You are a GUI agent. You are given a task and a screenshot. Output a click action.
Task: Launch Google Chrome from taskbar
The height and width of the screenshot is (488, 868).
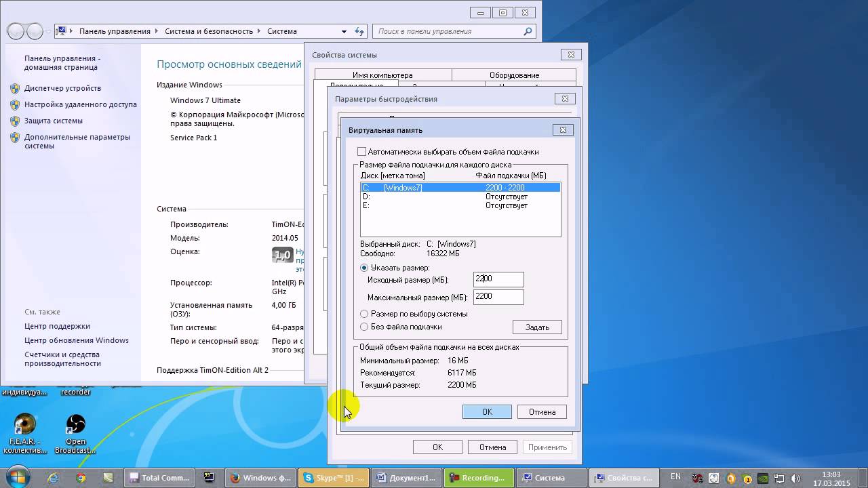pyautogui.click(x=81, y=478)
